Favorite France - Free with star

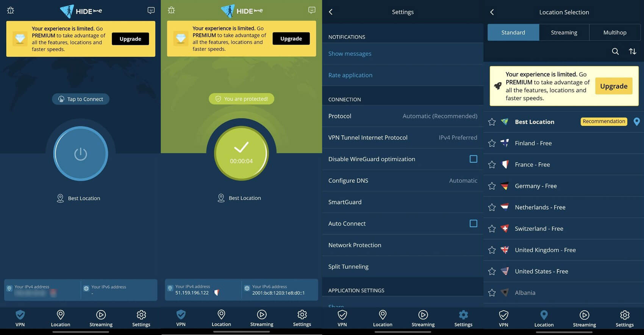coord(492,165)
